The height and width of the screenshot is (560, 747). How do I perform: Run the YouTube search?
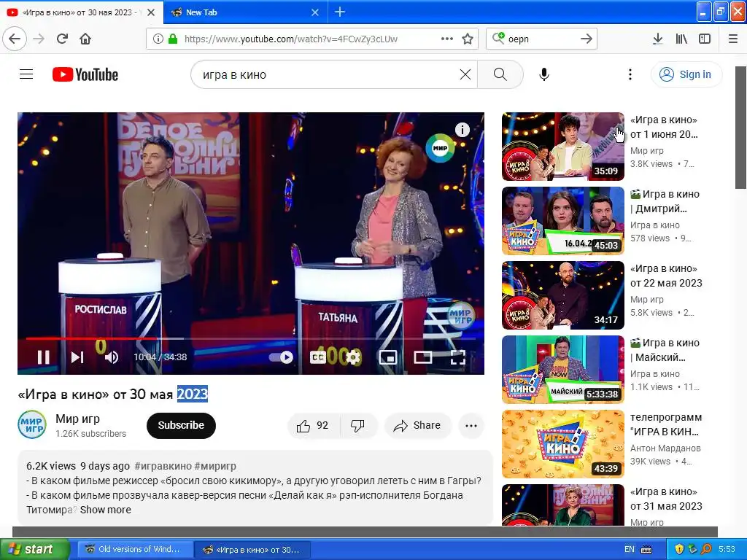(500, 74)
